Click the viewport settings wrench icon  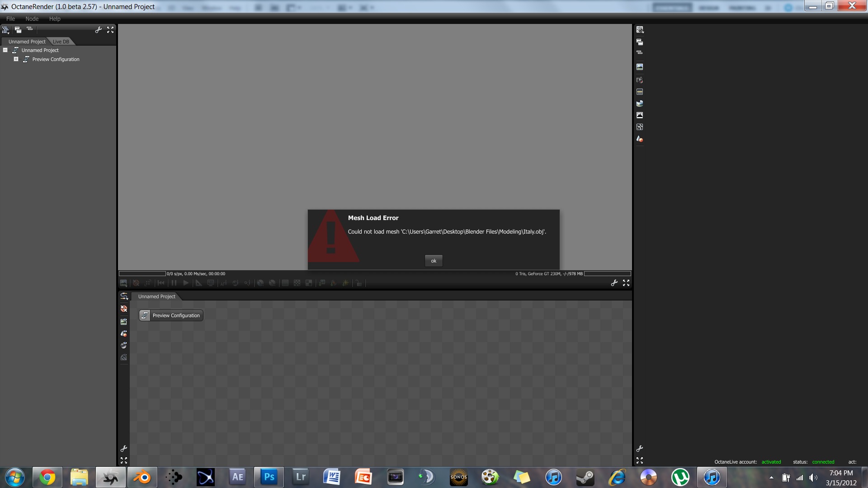click(x=614, y=283)
